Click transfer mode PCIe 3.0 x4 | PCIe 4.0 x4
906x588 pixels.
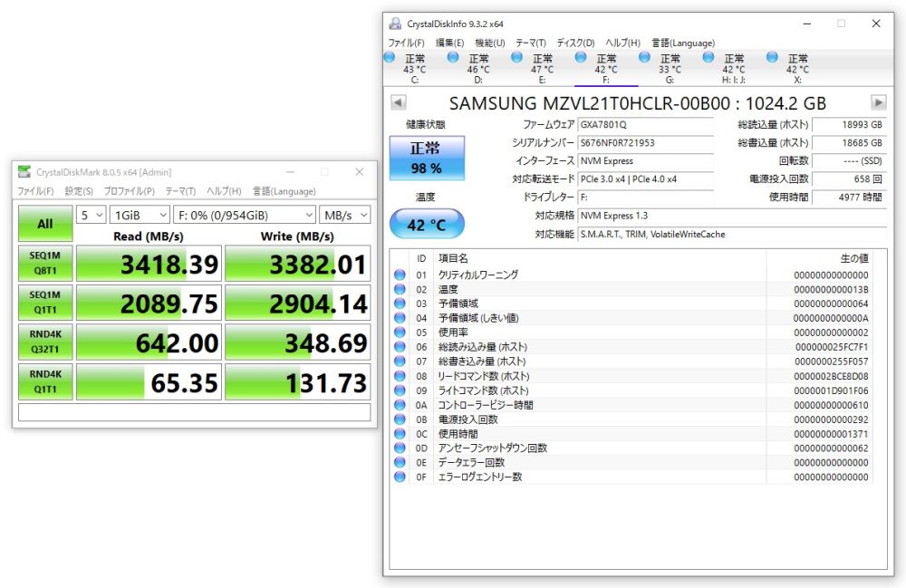click(x=645, y=179)
